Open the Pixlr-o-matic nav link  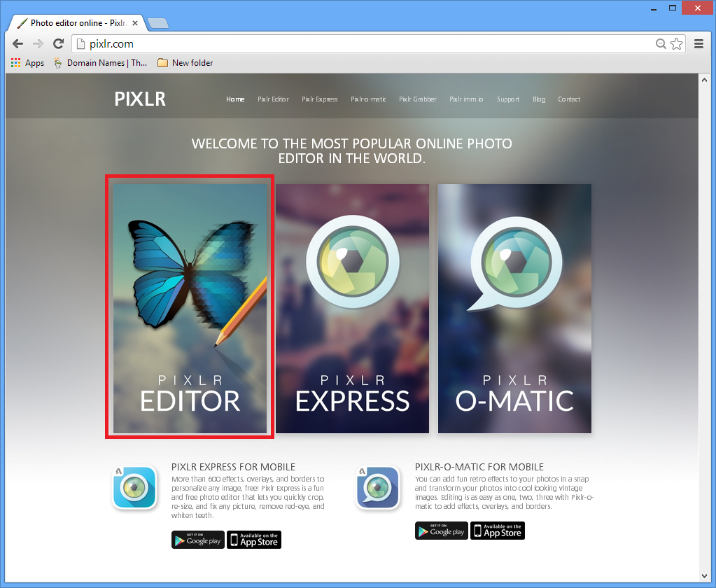369,99
